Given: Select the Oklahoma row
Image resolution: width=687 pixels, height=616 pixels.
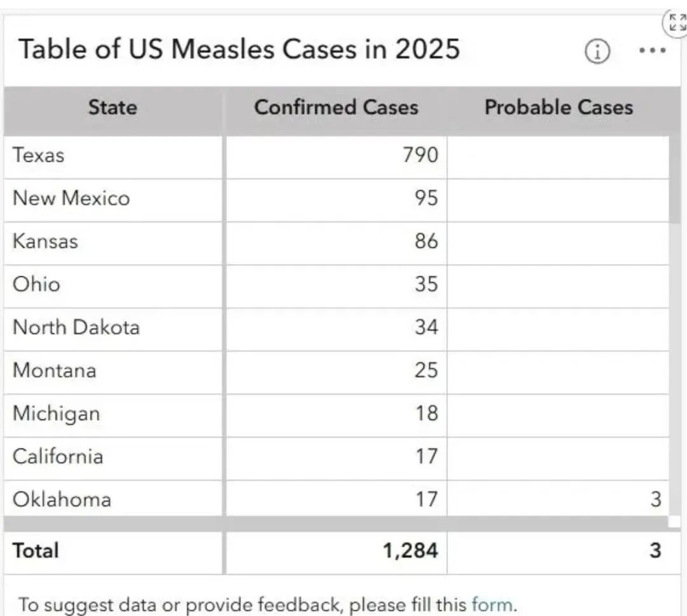Looking at the screenshot, I should click(x=336, y=499).
